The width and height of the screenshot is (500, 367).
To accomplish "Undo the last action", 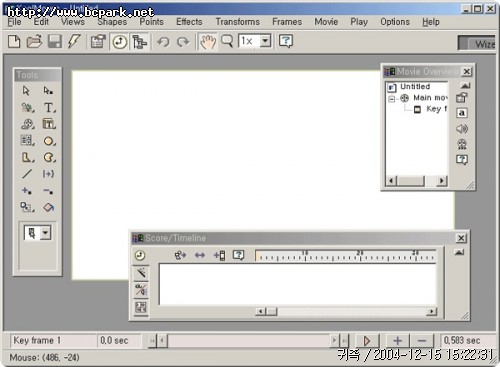I will point(163,42).
